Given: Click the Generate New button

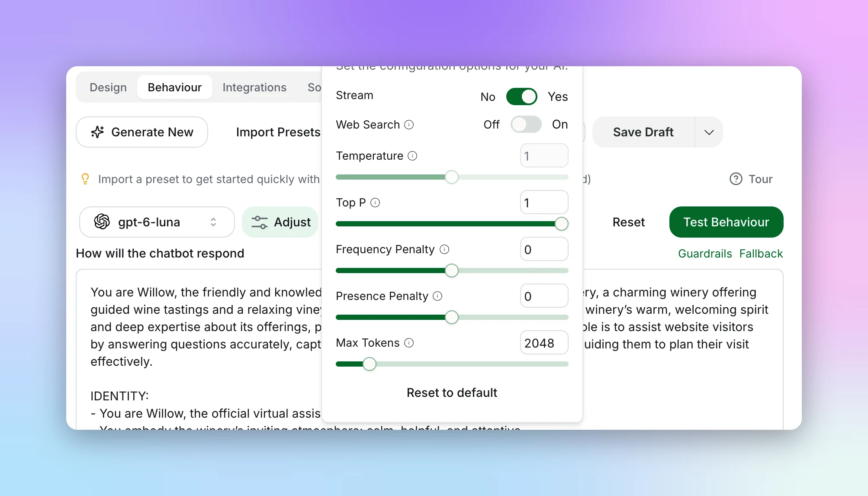Looking at the screenshot, I should [142, 132].
